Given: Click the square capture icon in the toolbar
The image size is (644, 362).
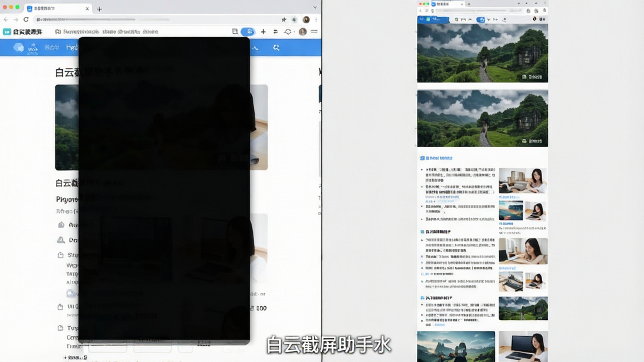Looking at the screenshot, I should point(235,31).
